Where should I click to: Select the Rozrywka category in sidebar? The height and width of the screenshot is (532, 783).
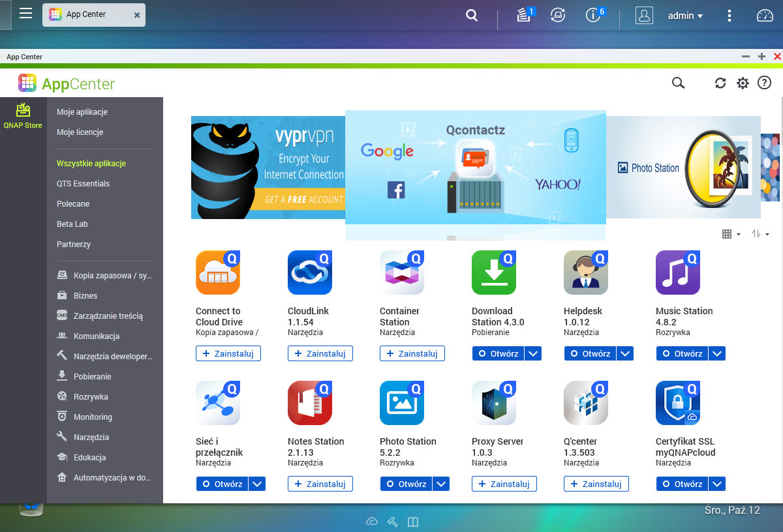(91, 397)
